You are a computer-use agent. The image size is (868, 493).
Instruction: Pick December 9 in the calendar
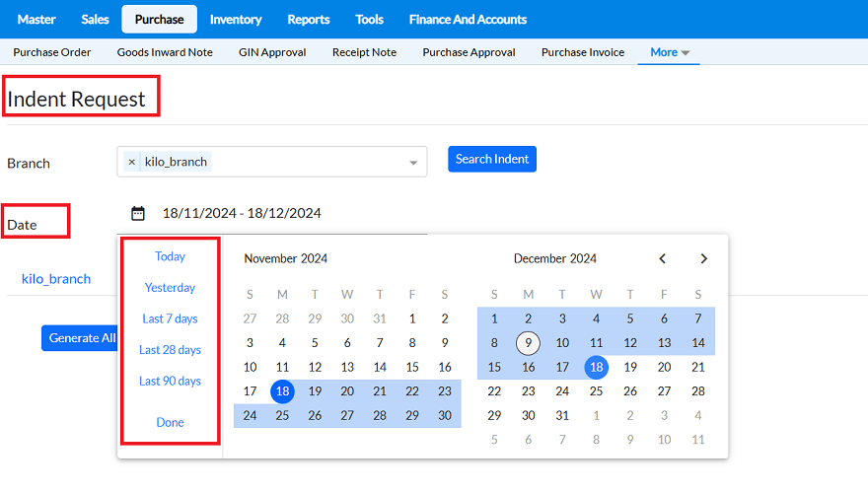pyautogui.click(x=528, y=343)
